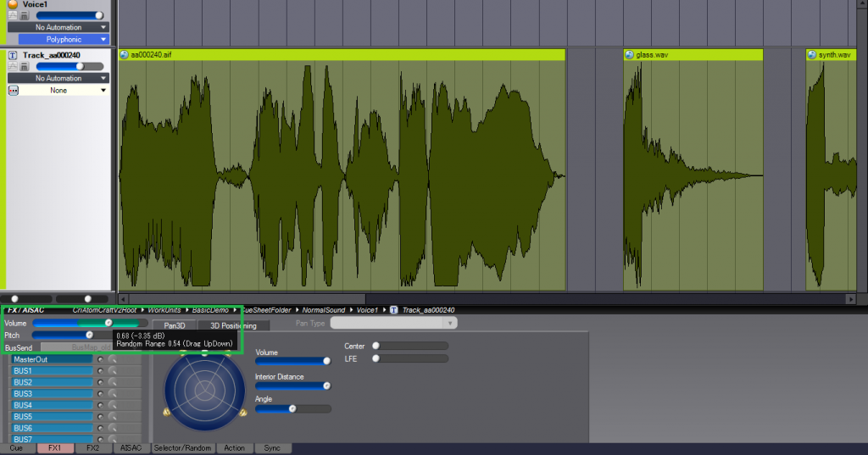The height and width of the screenshot is (455, 868).
Task: Click the larger send knob in MasterOut row
Action: (113, 359)
